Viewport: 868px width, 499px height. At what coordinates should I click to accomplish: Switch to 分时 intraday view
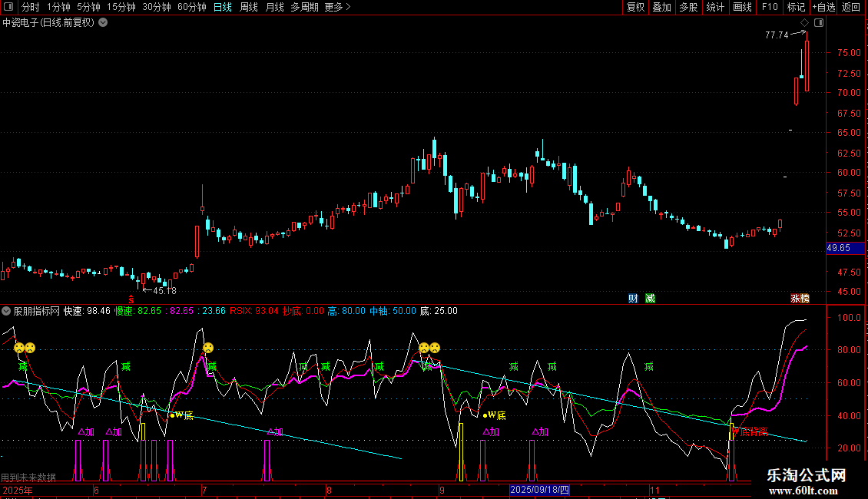tap(30, 7)
